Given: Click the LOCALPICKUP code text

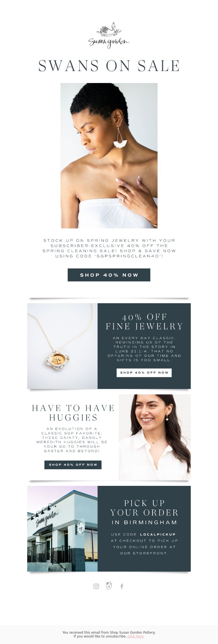Looking at the screenshot, I should pos(158,534).
